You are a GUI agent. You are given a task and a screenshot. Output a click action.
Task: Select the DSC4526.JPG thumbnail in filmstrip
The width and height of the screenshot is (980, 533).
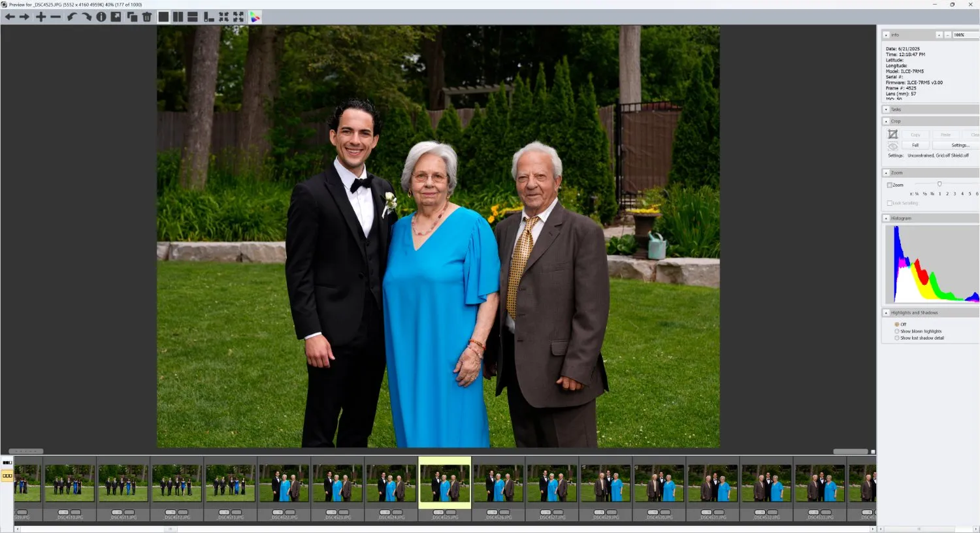click(498, 482)
